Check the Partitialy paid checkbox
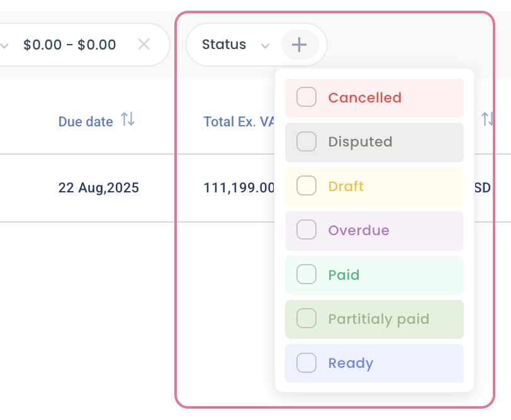Screen dimensions: 511x420 point(306,319)
